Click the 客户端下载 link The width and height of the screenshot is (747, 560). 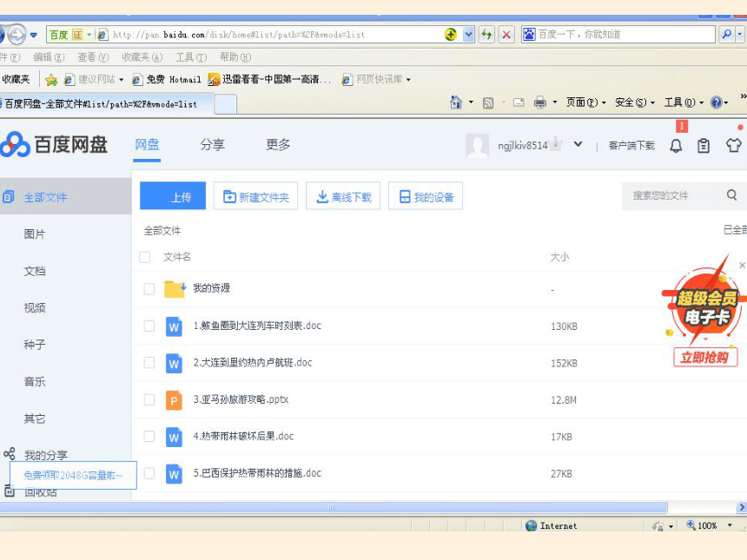(631, 146)
